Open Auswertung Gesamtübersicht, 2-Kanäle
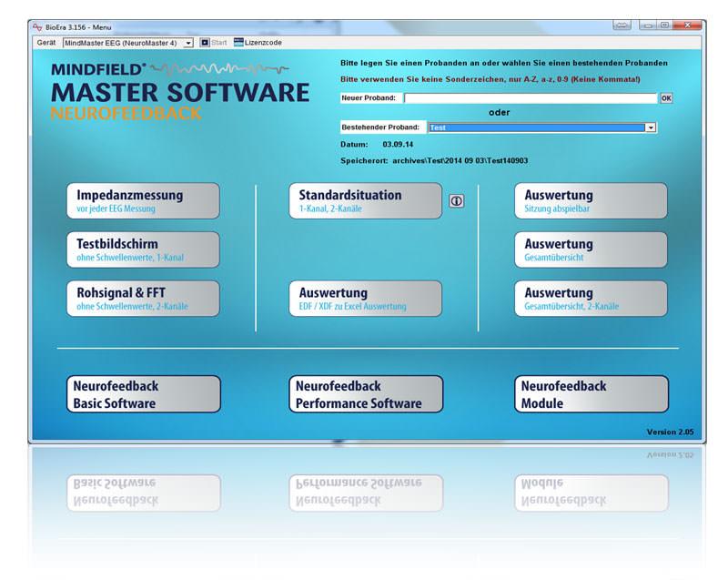This screenshot has height=580, width=728. click(x=591, y=298)
